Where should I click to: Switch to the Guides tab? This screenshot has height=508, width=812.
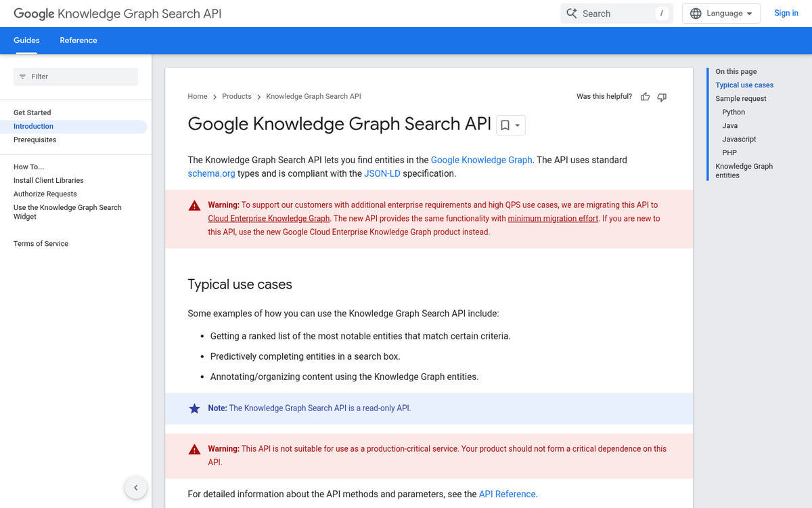(26, 40)
